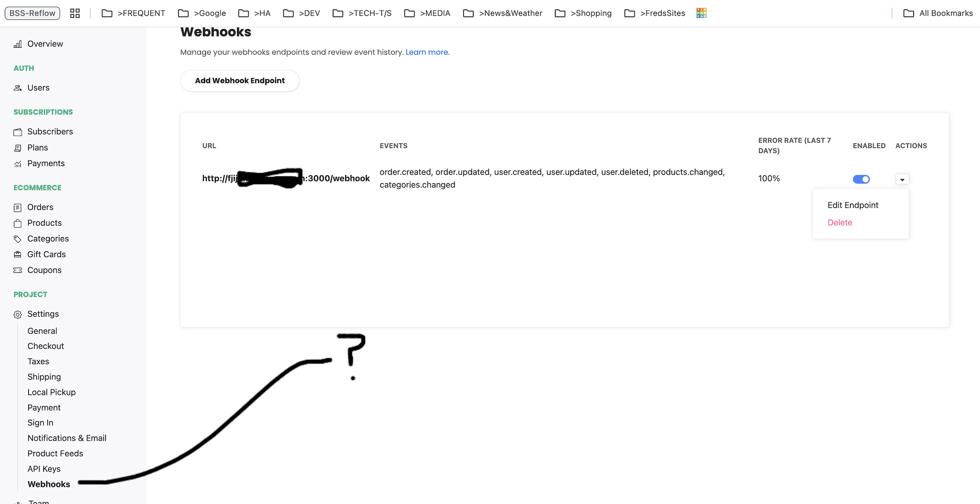This screenshot has height=504, width=980.
Task: Open Categories via the tag icon
Action: [x=18, y=239]
